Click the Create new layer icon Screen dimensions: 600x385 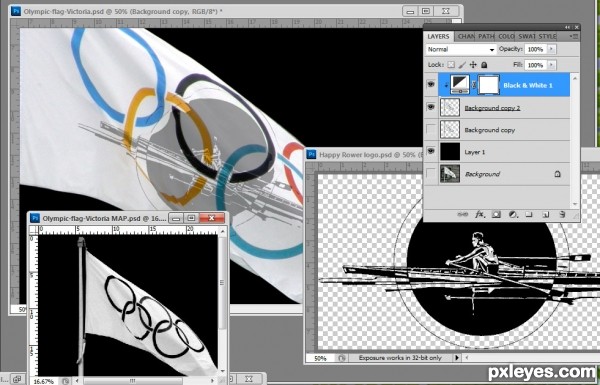click(x=546, y=215)
